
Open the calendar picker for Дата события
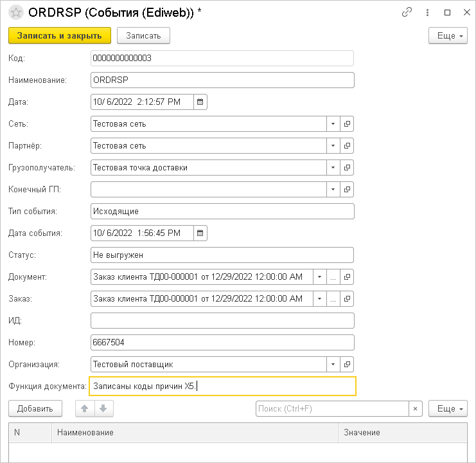200,233
